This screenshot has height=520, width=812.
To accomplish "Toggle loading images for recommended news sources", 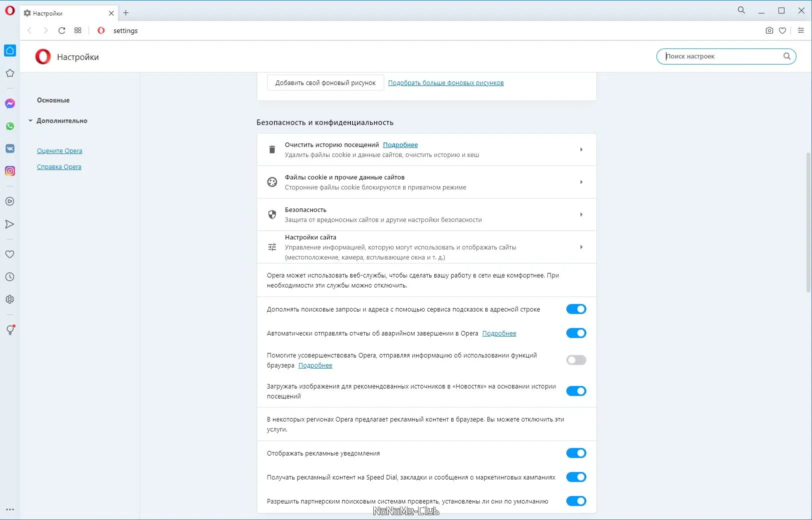I will click(576, 391).
